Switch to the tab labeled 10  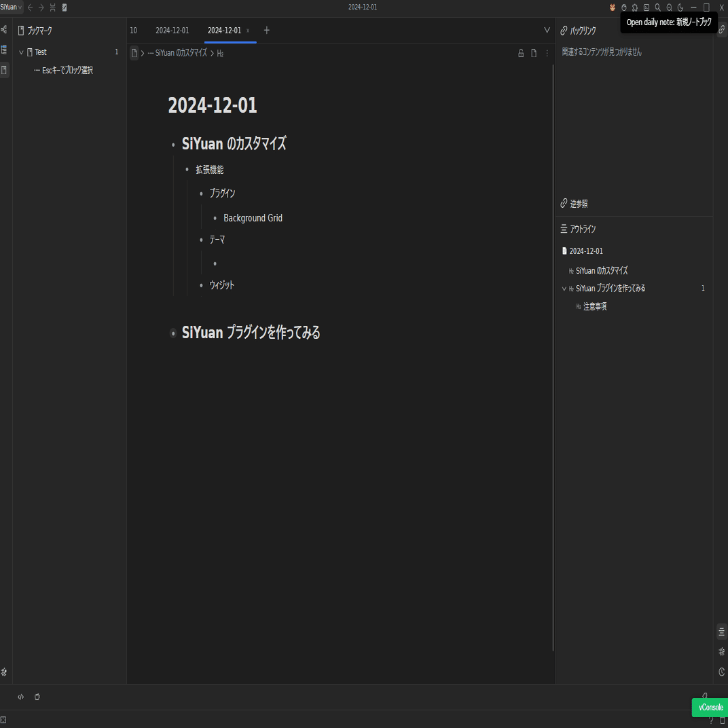click(x=133, y=31)
